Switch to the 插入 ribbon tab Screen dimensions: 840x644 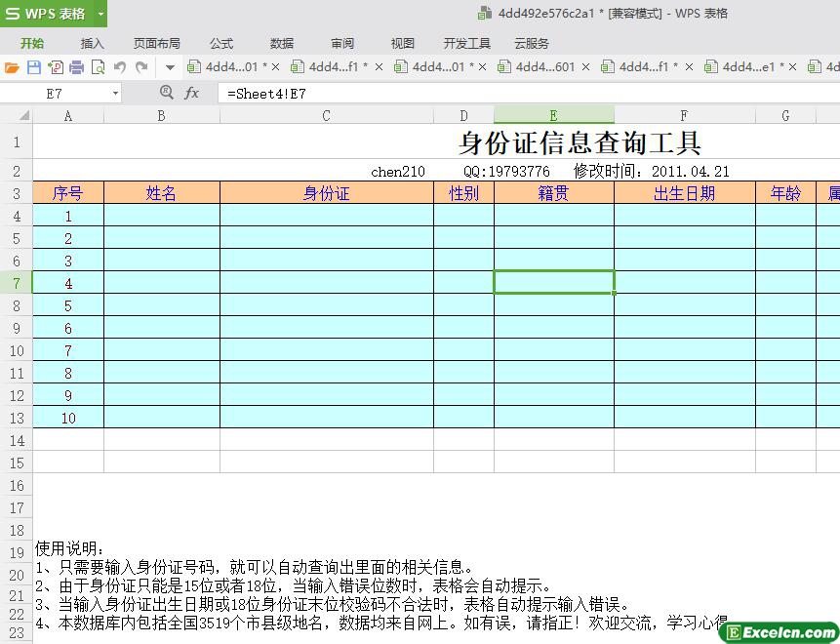92,43
